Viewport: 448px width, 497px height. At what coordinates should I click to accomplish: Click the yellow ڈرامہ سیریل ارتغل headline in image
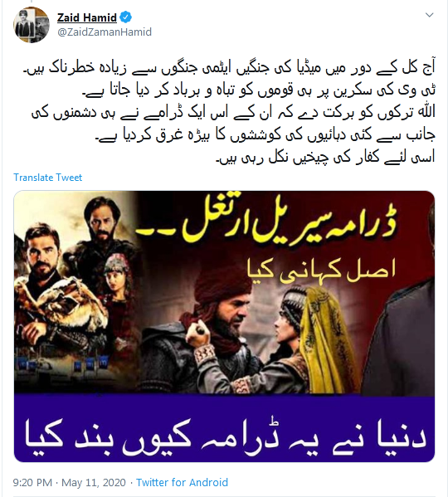click(x=266, y=222)
